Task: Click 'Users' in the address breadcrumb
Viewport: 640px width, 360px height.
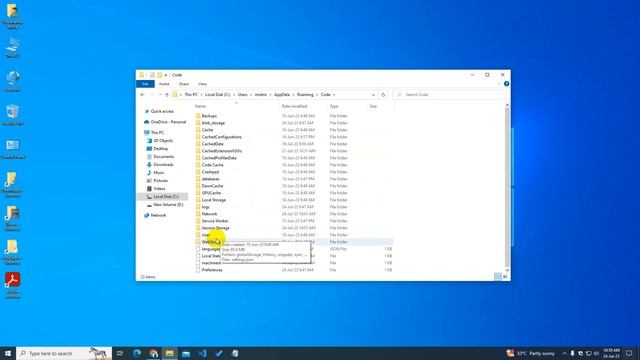Action: pos(243,95)
